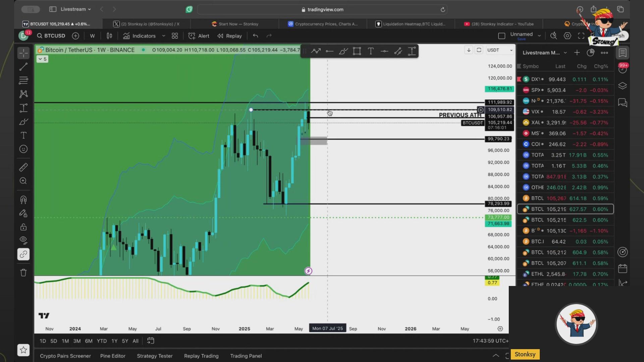Switch to Strategy Tester tab
Viewport: 644px width, 362px height.
(155, 356)
